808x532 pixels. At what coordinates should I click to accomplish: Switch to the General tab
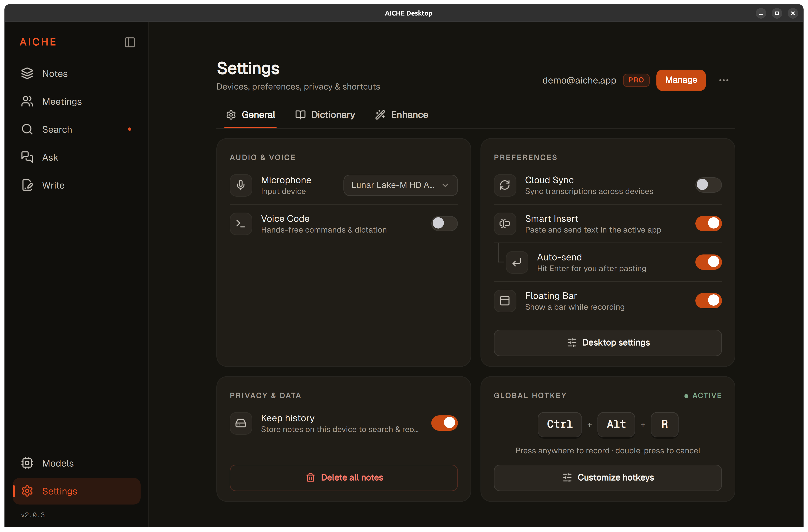pyautogui.click(x=251, y=115)
